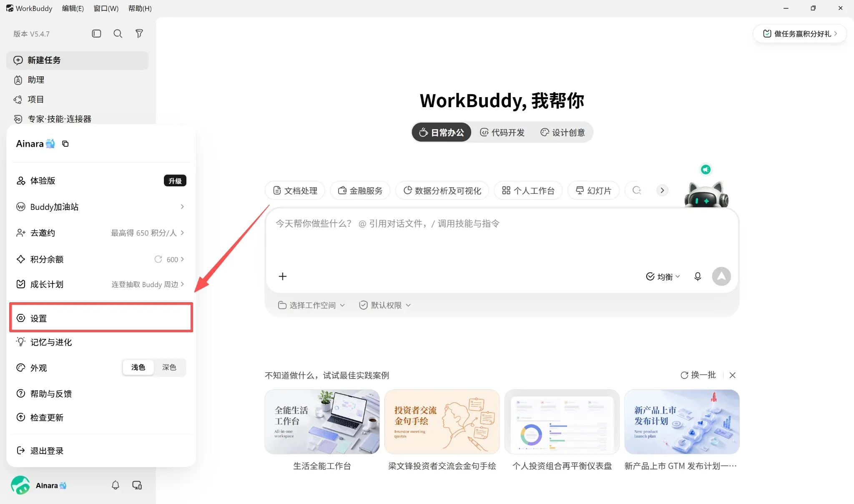This screenshot has width=854, height=504.
Task: Open 成长计划 entry
Action: 101,284
